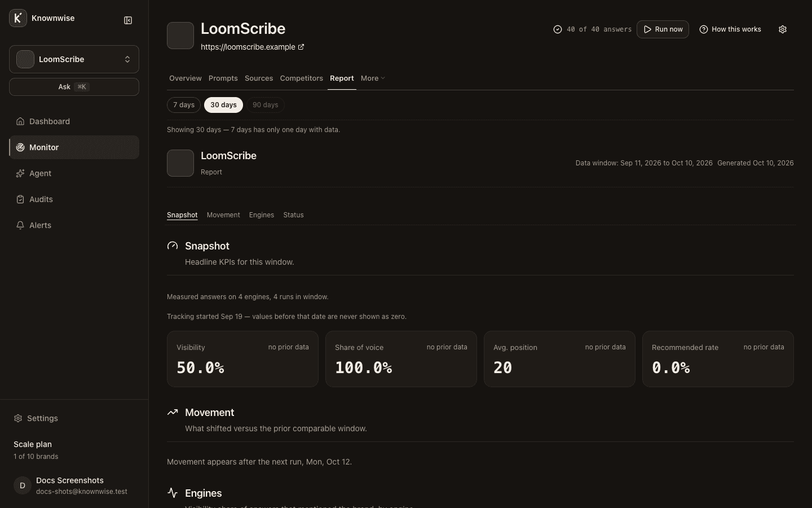
Task: Click the Audits clipboard icon
Action: click(20, 199)
